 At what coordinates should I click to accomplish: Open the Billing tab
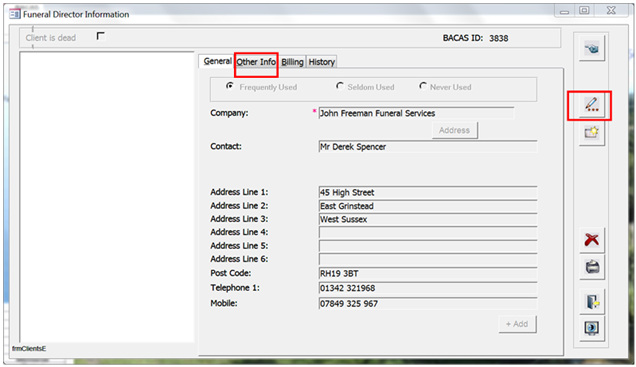292,62
